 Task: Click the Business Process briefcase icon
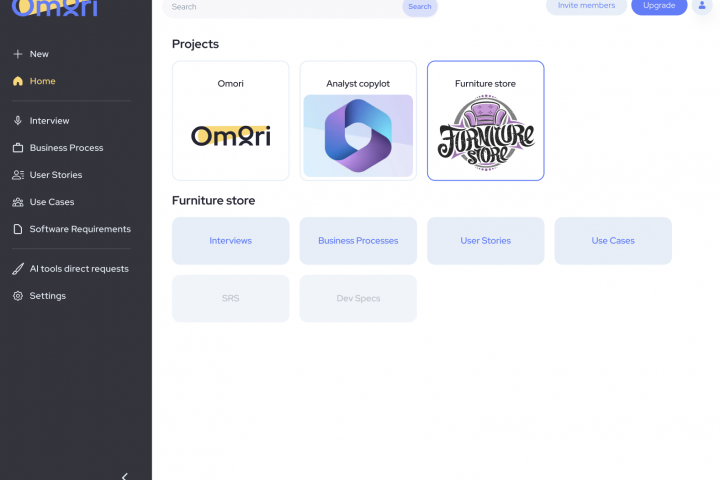coord(17,148)
